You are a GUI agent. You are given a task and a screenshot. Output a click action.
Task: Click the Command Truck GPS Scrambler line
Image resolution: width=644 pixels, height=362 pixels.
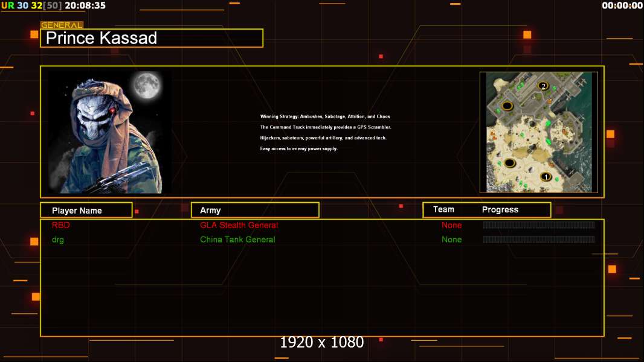(326, 127)
